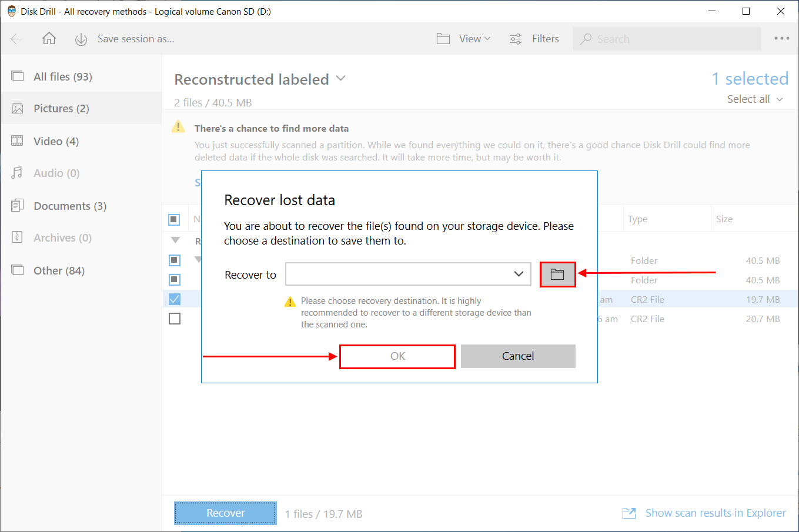
Task: Click the '1 selected' label
Action: pyautogui.click(x=750, y=79)
